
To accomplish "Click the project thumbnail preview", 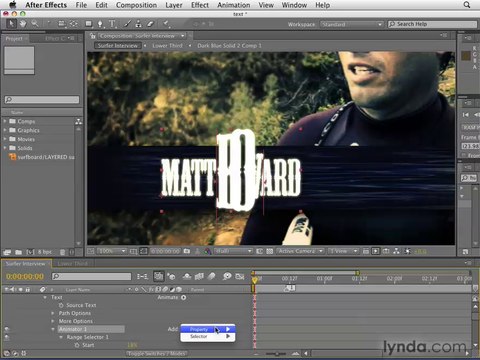I will (19, 60).
